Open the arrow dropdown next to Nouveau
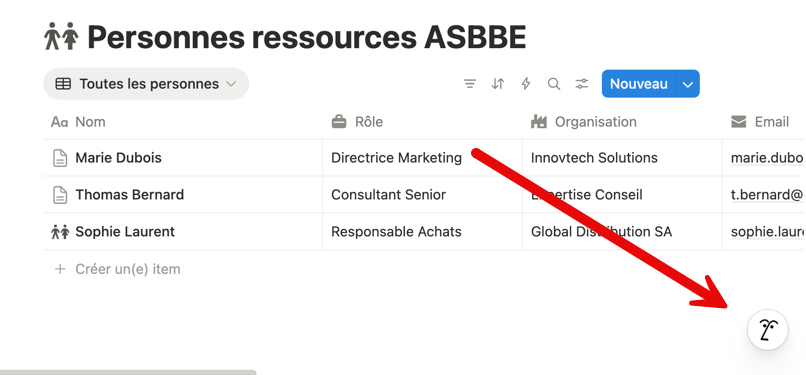 (688, 84)
